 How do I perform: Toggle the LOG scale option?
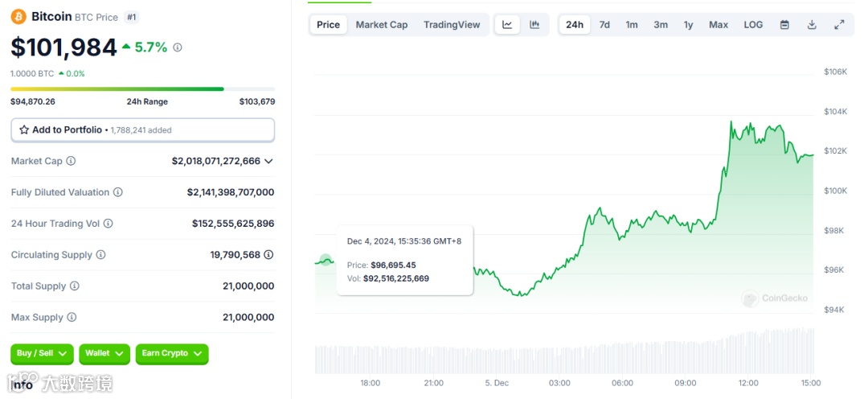(753, 25)
